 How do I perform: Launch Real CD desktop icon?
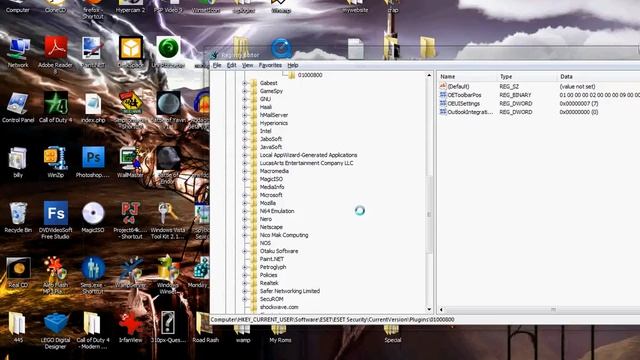18,269
